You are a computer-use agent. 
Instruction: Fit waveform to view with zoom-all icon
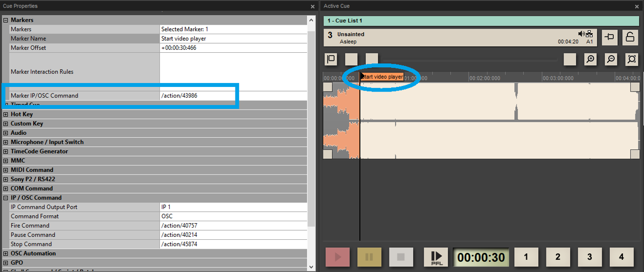[632, 59]
